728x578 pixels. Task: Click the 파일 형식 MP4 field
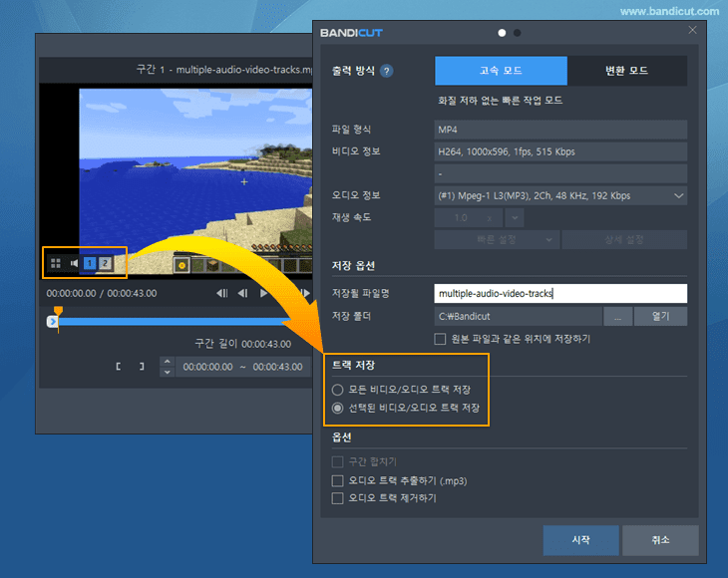click(560, 130)
